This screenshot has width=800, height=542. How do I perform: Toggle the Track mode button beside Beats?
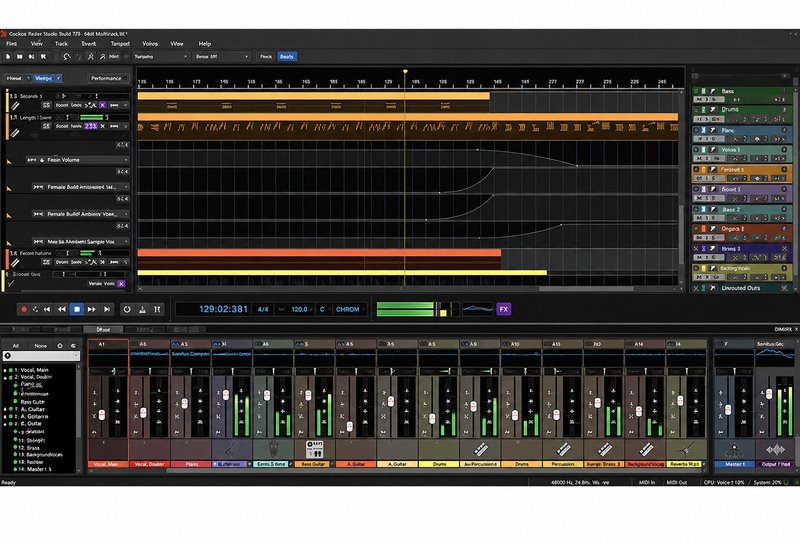(266, 57)
